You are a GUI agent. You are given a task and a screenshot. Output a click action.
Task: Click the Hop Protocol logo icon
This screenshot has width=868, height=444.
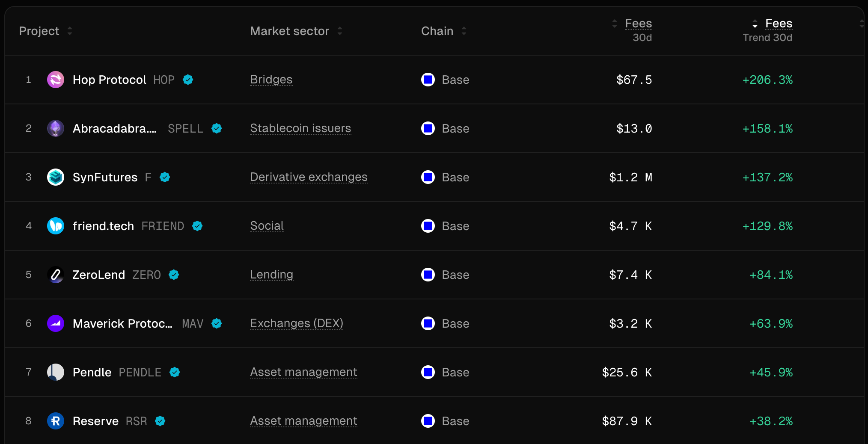pos(56,80)
